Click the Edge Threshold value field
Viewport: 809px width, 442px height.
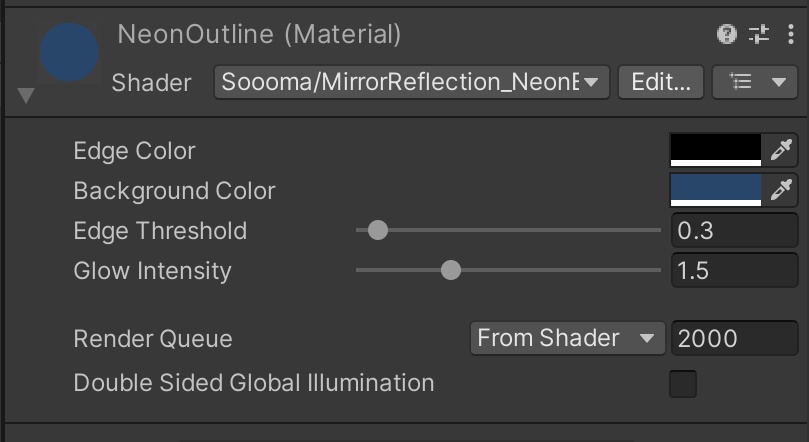tap(734, 231)
